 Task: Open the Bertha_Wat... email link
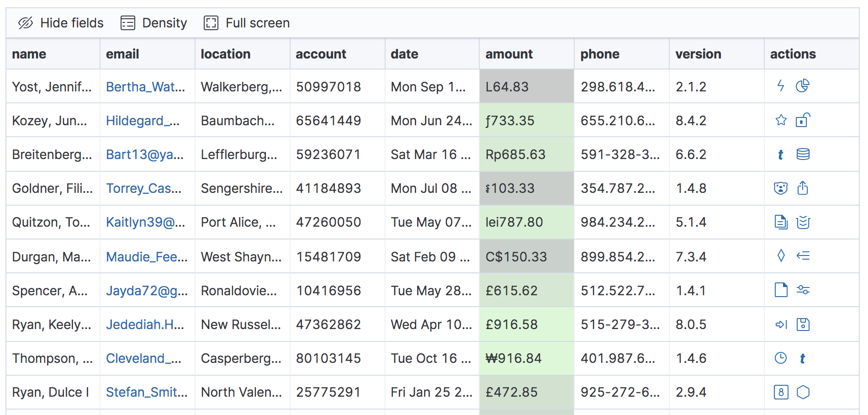145,86
